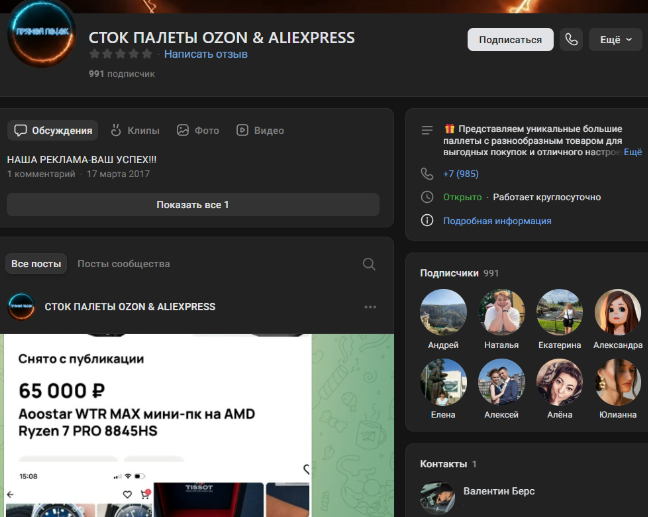
Task: Click the Открыто working hours text
Action: pyautogui.click(x=462, y=197)
